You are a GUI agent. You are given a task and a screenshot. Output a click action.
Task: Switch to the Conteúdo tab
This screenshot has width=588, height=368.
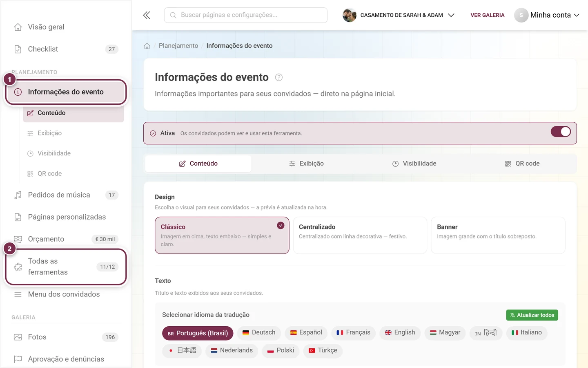(198, 164)
